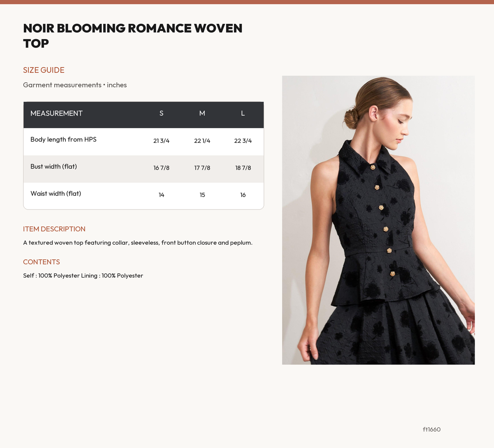
Task: Click the Noir Blooming Romance Woven Top title
Action: [133, 35]
